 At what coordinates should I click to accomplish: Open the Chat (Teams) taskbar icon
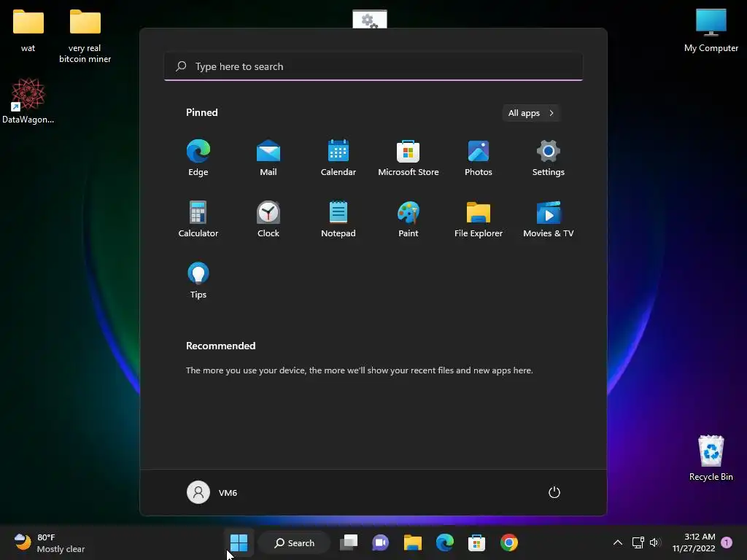380,542
